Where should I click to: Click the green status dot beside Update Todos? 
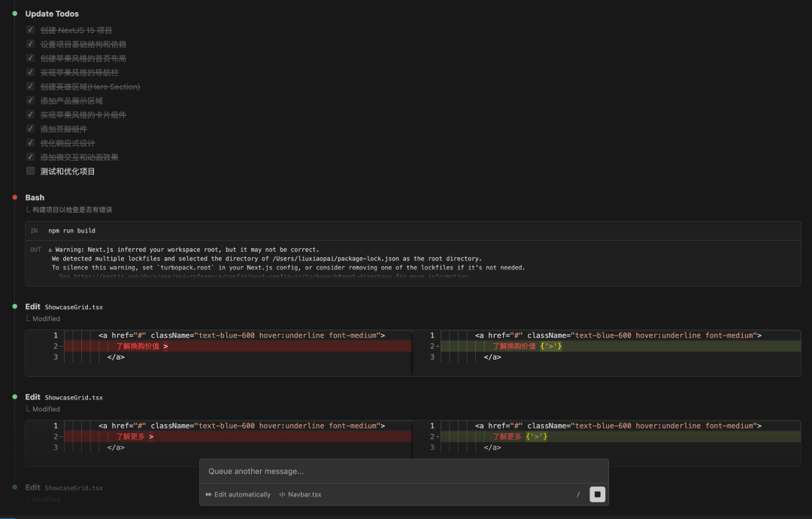coord(15,14)
